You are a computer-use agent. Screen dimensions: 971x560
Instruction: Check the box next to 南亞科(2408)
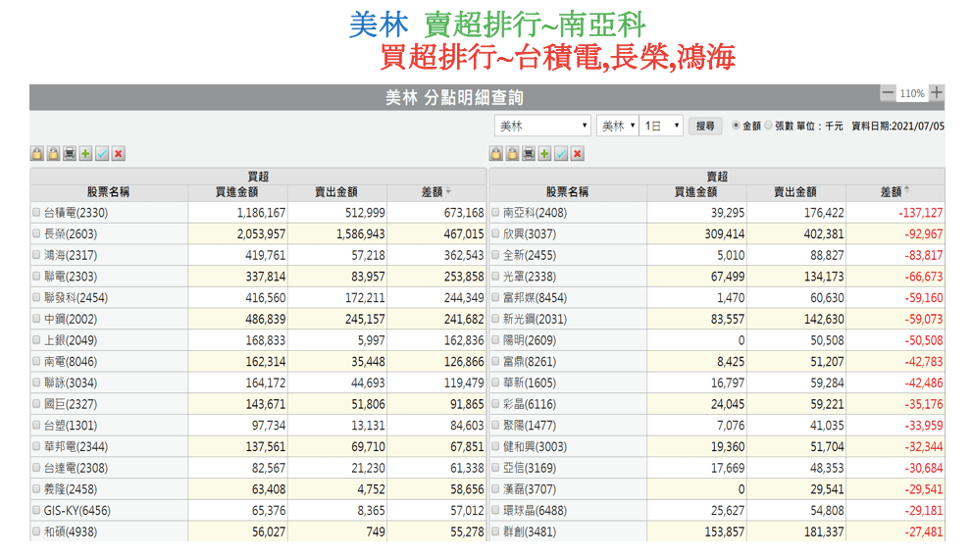tap(495, 213)
